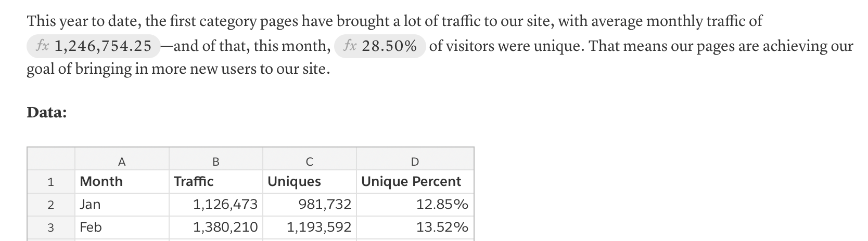Select cell with 1,380,210 traffic
868x241 pixels.
(x=215, y=227)
